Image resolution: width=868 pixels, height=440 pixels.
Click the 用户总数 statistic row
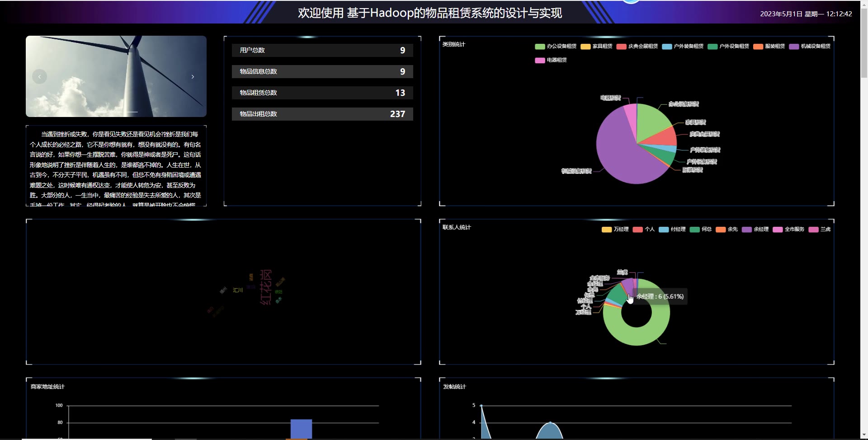[x=322, y=50]
